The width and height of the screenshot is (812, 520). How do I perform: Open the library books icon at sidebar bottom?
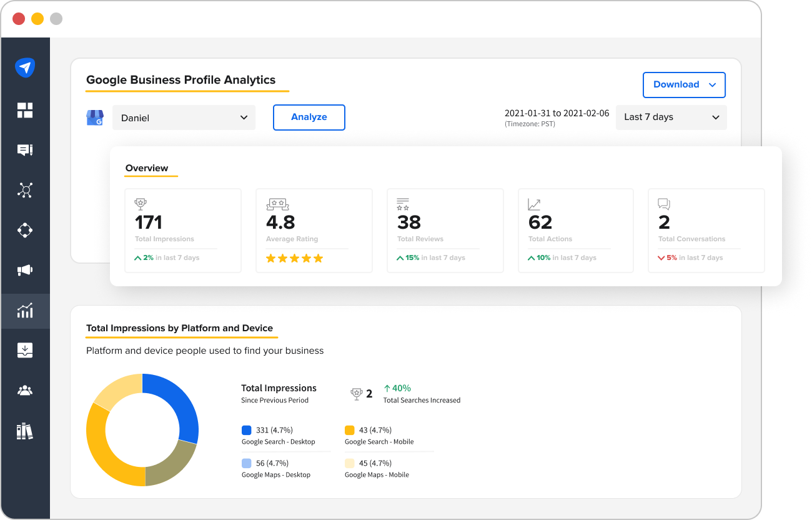(x=25, y=431)
